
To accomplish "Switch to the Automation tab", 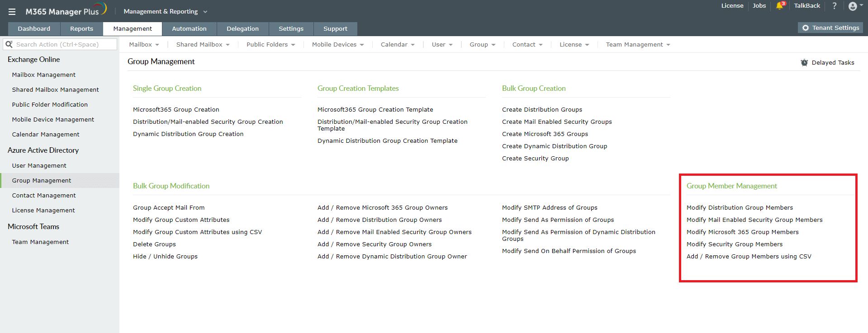I will tap(189, 28).
